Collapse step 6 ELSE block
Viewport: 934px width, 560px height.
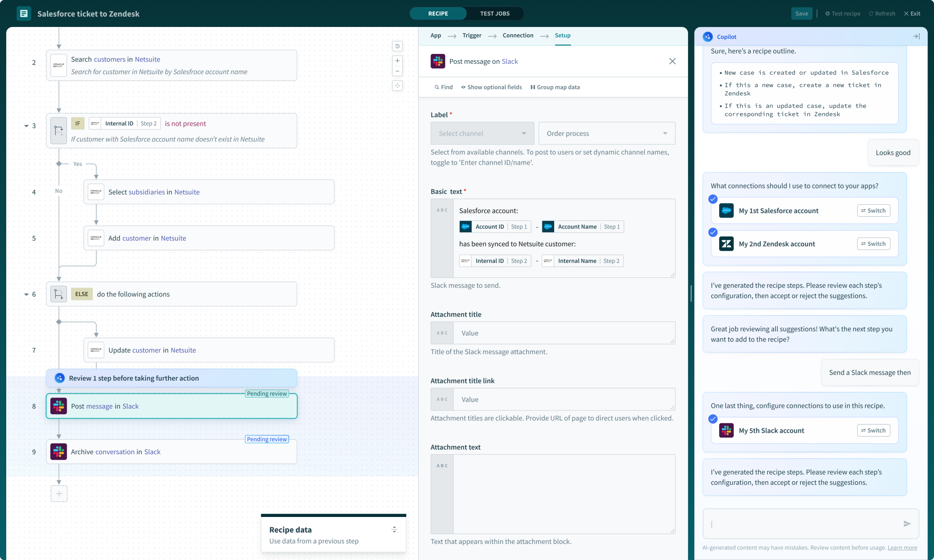[26, 294]
